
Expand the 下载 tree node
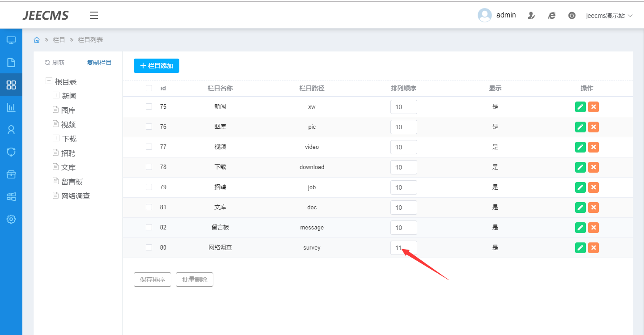point(56,138)
